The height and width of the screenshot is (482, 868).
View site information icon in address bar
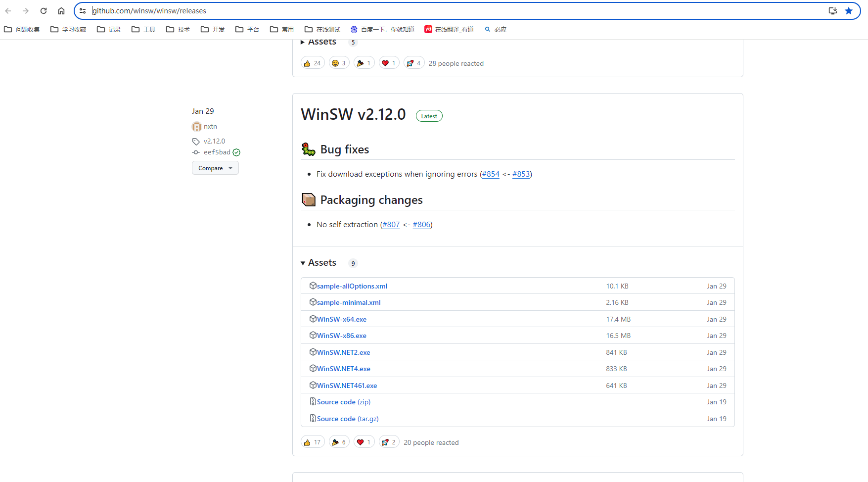click(x=83, y=11)
